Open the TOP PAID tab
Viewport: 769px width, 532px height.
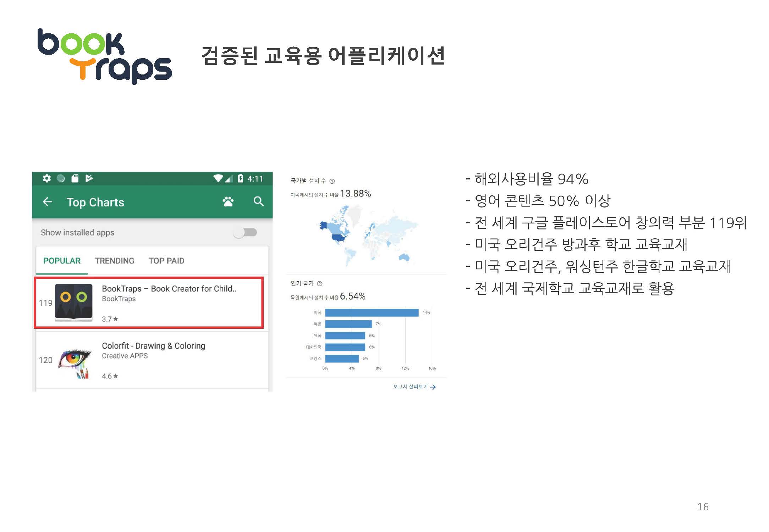click(166, 261)
